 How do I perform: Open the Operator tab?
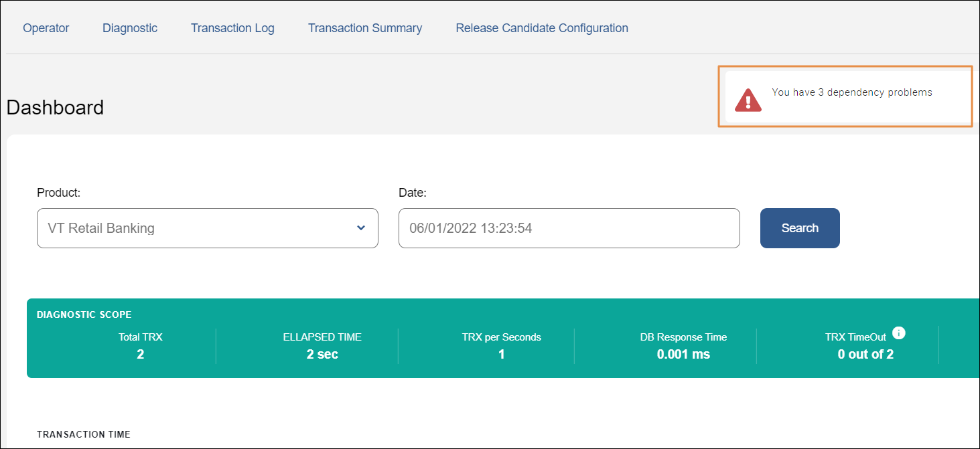tap(46, 28)
